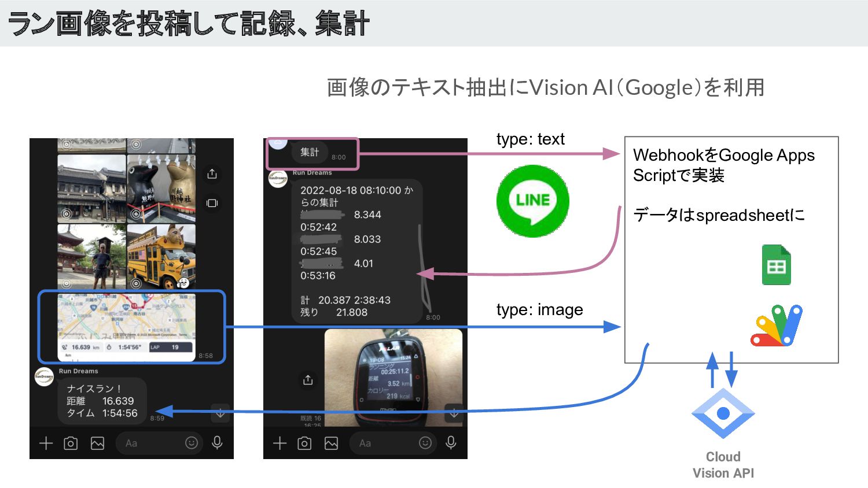
Task: Click '8.344' distance value
Action: pyautogui.click(x=367, y=215)
